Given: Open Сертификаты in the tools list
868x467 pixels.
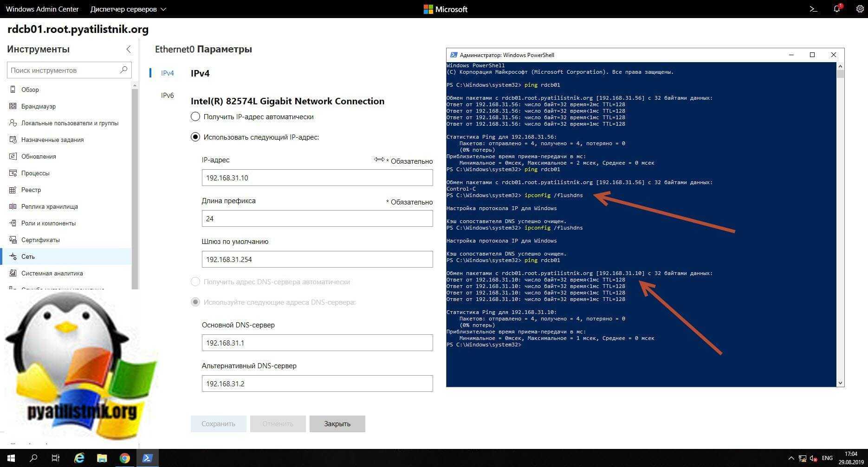Looking at the screenshot, I should [40, 240].
